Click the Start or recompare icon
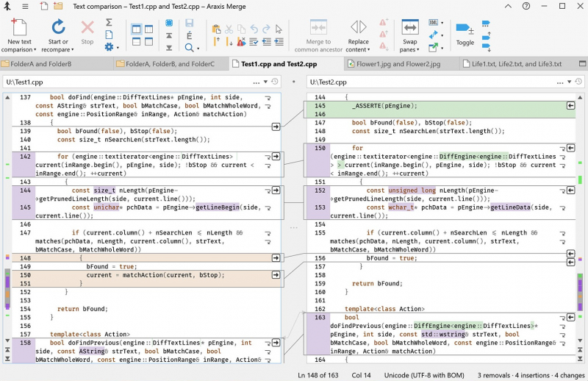The height and width of the screenshot is (381, 588). (x=59, y=28)
